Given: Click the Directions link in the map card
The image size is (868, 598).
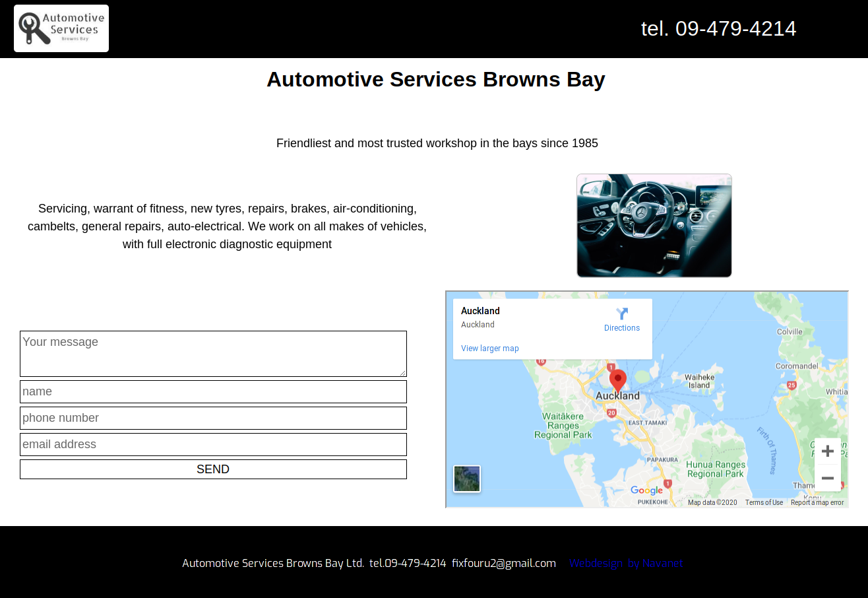Looking at the screenshot, I should [621, 327].
